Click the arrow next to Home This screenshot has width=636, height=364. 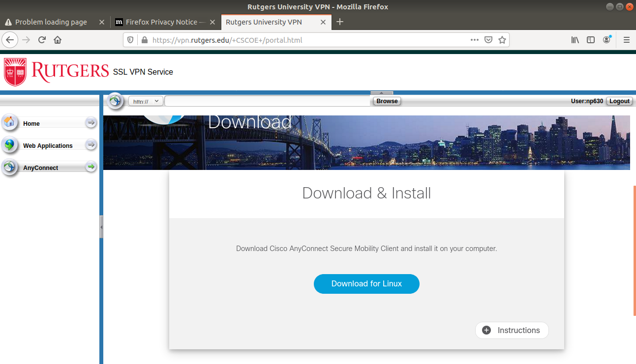(91, 123)
